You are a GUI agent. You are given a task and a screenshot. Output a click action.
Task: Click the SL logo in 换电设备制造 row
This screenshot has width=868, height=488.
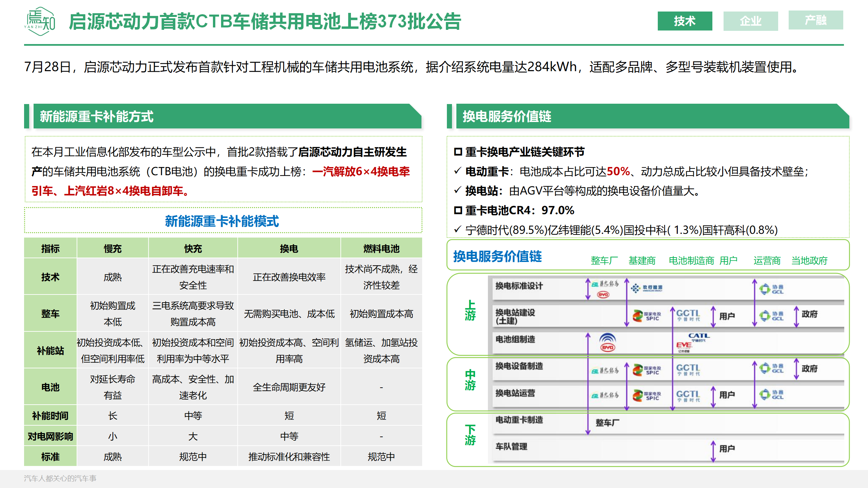coord(605,371)
